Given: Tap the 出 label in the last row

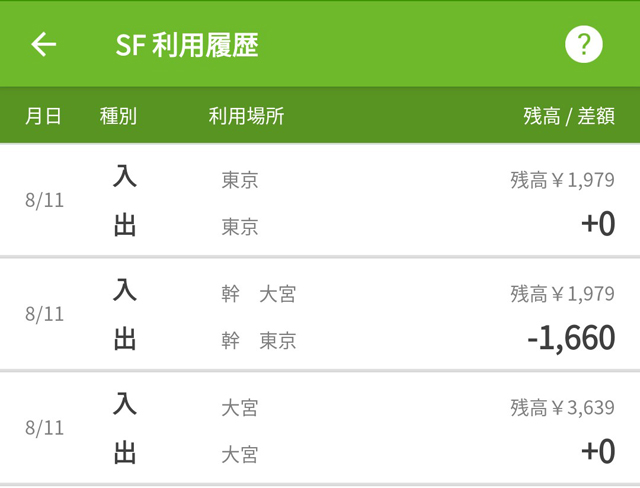Looking at the screenshot, I should (125, 452).
